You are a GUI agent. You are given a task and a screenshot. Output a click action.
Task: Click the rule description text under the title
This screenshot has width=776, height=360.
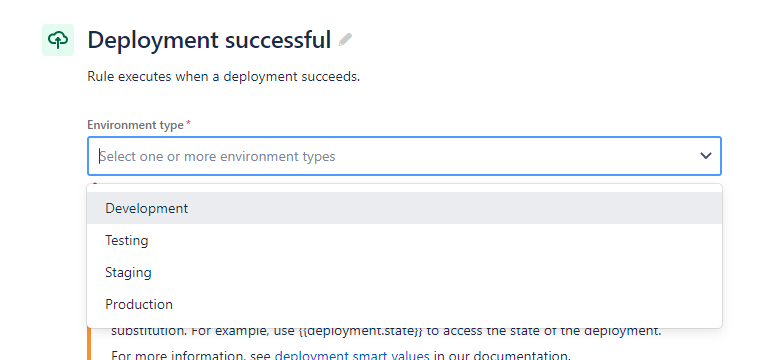coord(224,77)
